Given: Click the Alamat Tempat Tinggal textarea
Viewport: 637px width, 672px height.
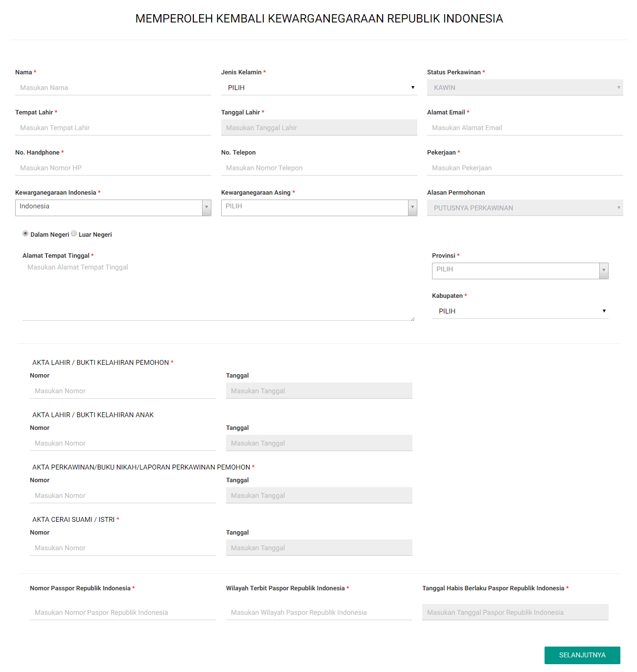Looking at the screenshot, I should point(218,291).
